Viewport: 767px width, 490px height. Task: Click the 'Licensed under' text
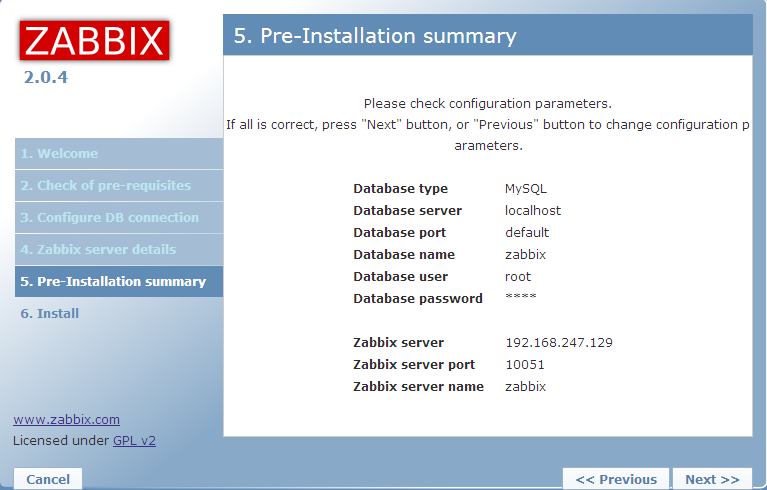[61, 441]
